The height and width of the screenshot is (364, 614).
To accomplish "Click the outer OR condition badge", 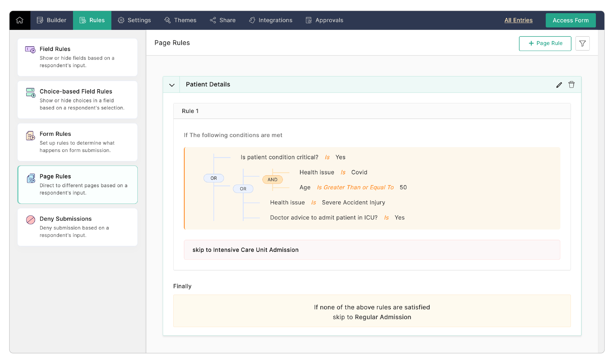I will [x=213, y=178].
